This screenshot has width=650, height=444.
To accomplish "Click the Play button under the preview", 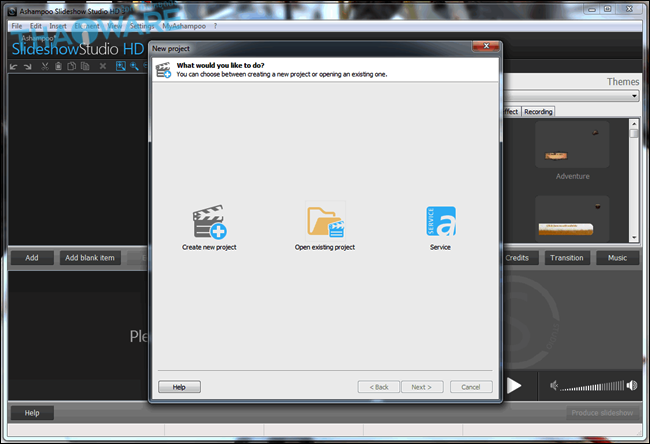I will [514, 386].
